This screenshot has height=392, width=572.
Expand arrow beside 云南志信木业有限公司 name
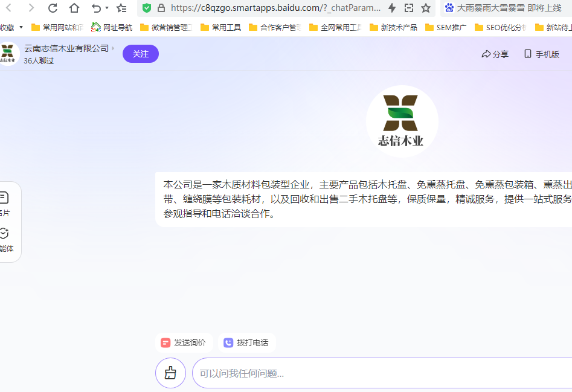pos(113,48)
